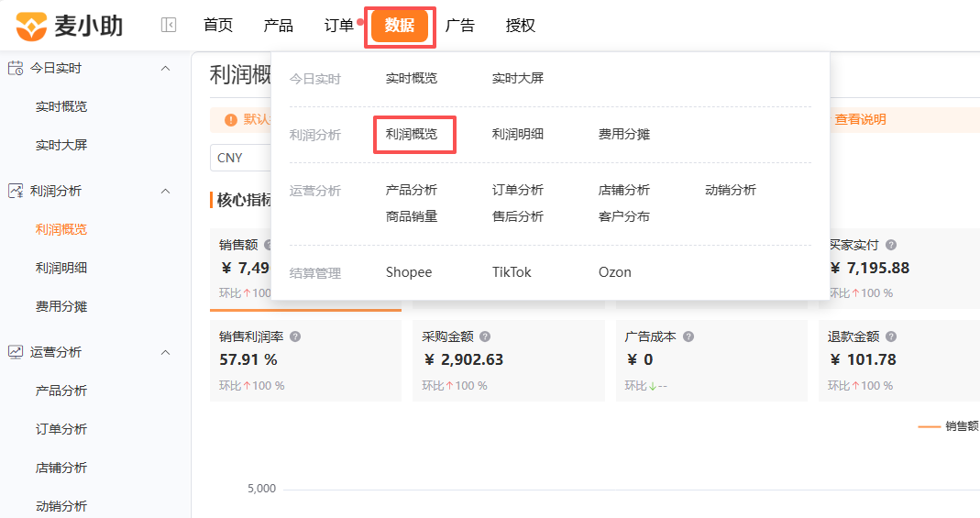Click the 57.91 % value

pyautogui.click(x=248, y=360)
